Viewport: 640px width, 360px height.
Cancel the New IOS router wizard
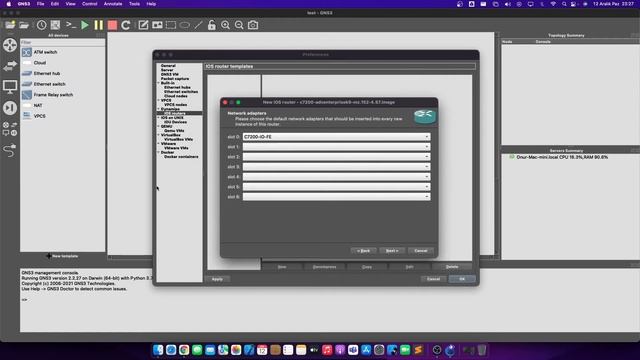(x=420, y=251)
